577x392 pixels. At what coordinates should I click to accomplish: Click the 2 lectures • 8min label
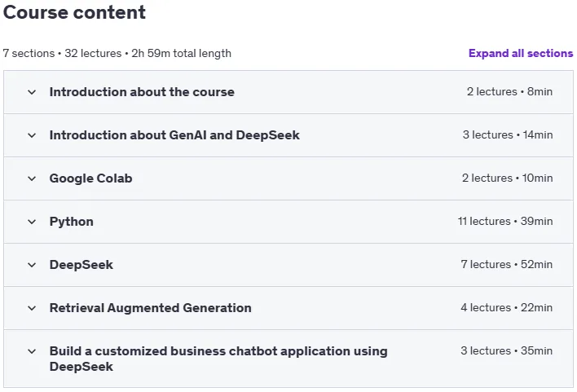click(509, 91)
